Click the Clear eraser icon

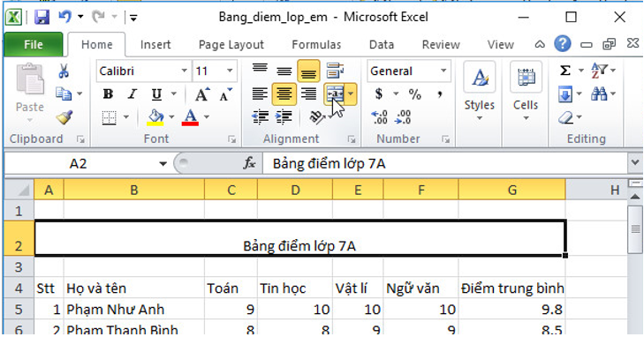[x=566, y=118]
